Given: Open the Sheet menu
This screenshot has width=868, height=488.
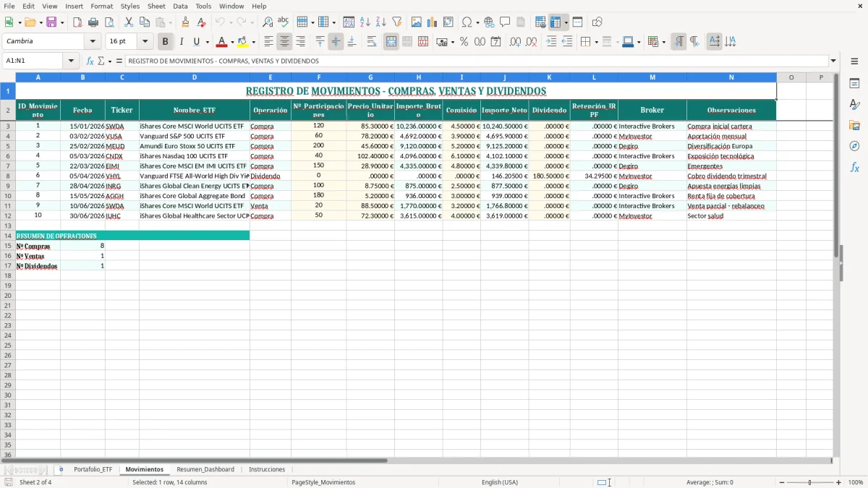Looking at the screenshot, I should [x=156, y=6].
